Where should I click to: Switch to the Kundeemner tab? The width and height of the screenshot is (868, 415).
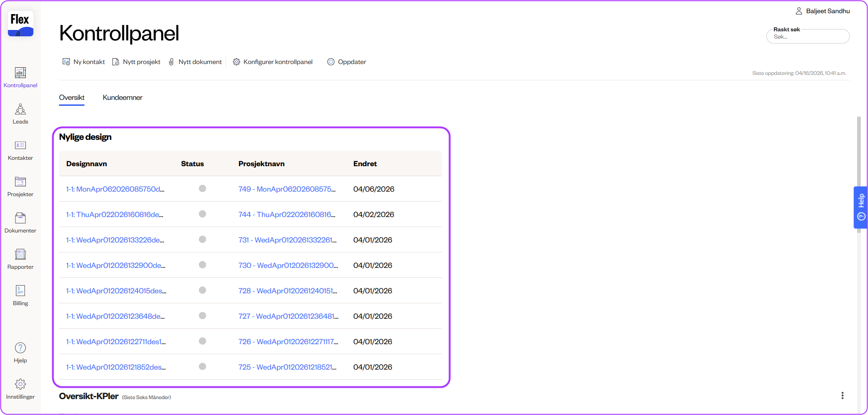(x=123, y=98)
